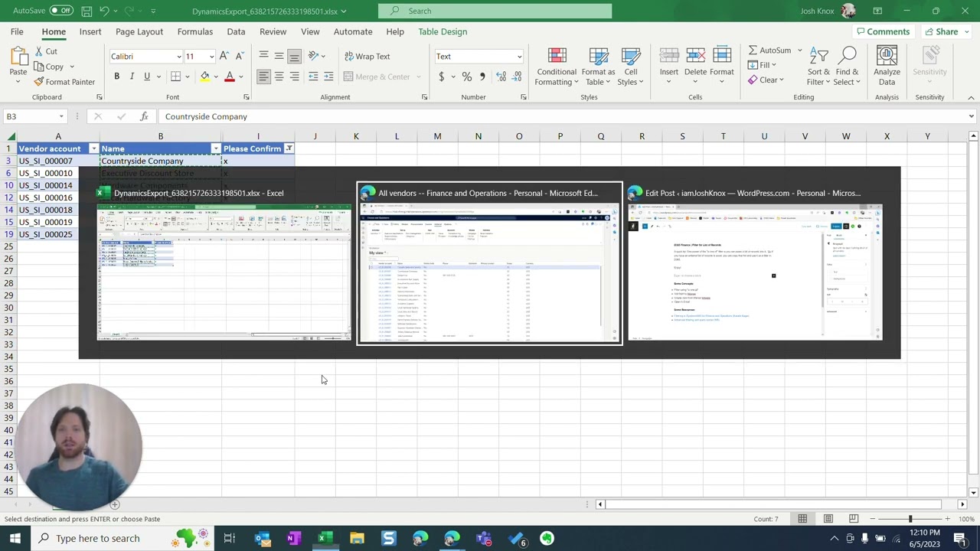Apply Percent Style format

[x=466, y=77]
